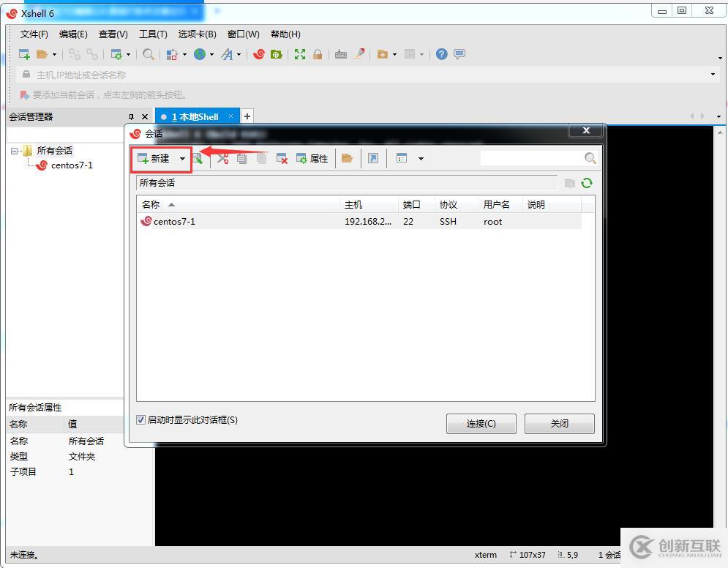Open the 工具(T) menu

pos(153,34)
